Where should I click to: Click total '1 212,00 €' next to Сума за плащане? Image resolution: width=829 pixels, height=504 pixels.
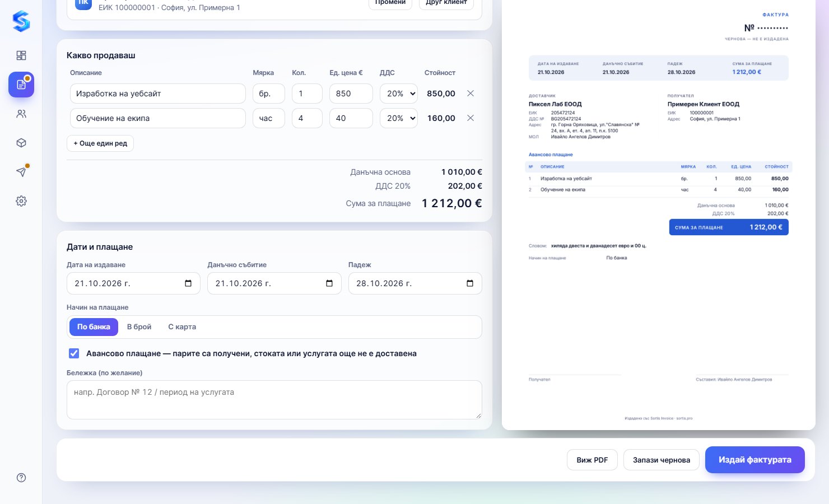[452, 203]
